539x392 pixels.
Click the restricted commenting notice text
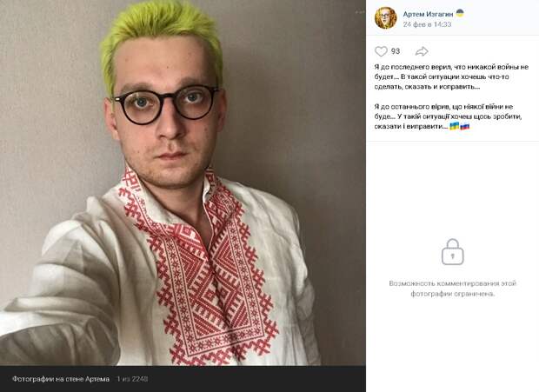point(452,289)
